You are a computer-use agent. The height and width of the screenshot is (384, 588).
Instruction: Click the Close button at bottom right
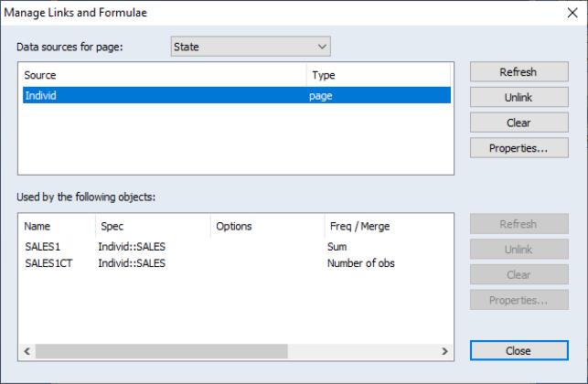coord(519,351)
